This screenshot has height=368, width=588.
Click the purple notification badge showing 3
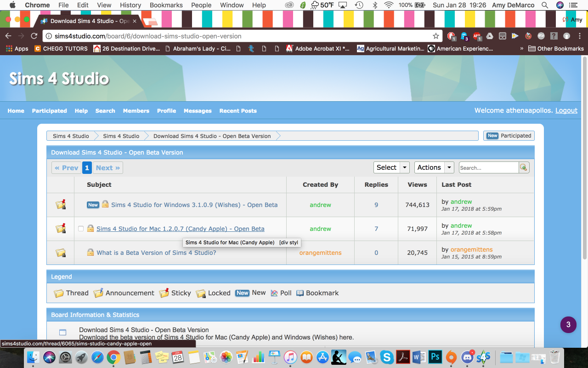click(568, 325)
